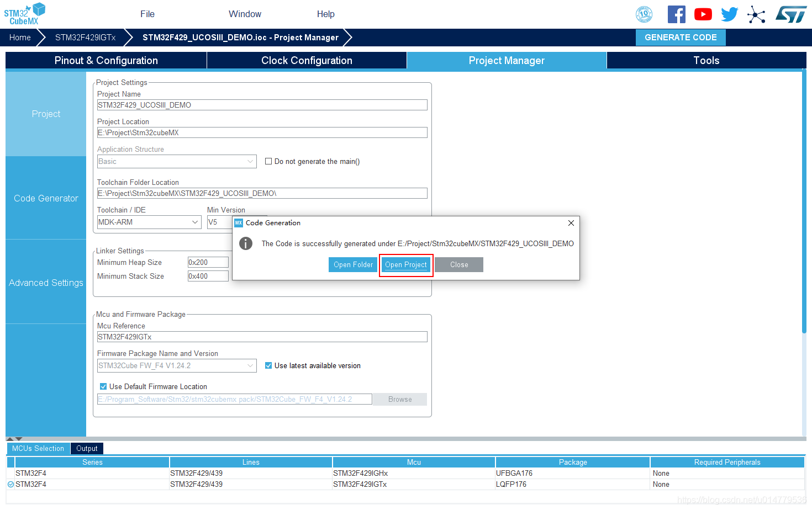This screenshot has height=510, width=812.
Task: Click the ST logo icon
Action: pyautogui.click(x=791, y=14)
